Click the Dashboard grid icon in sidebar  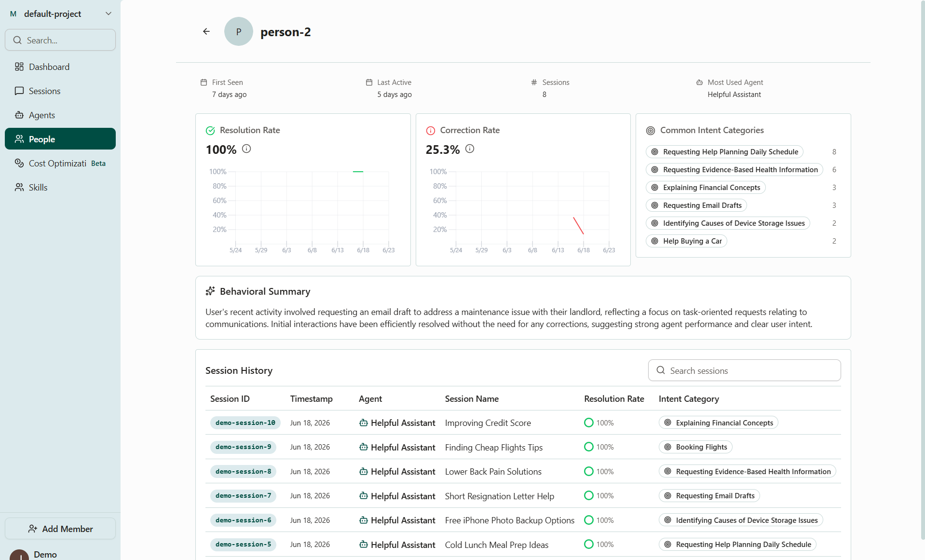click(19, 67)
